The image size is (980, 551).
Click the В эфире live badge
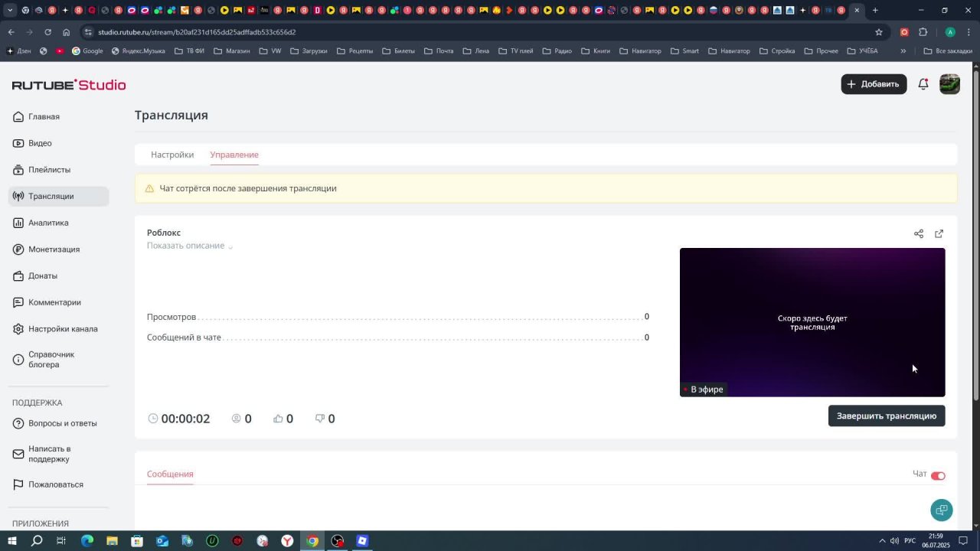[x=703, y=390]
